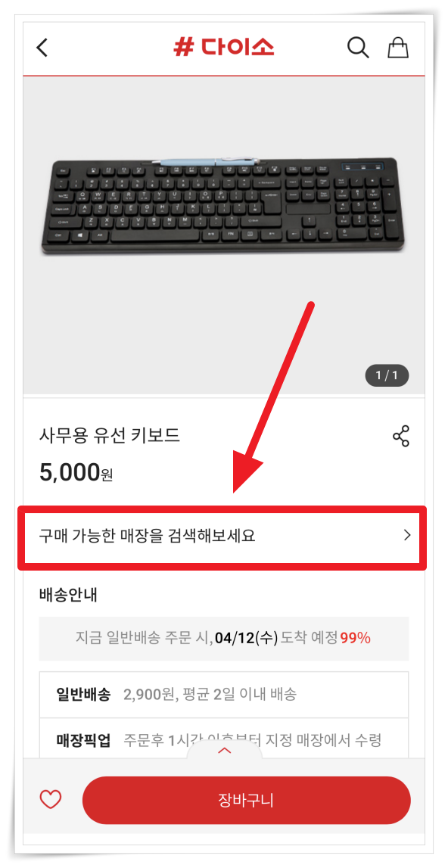View the keyboard product image

point(222,206)
